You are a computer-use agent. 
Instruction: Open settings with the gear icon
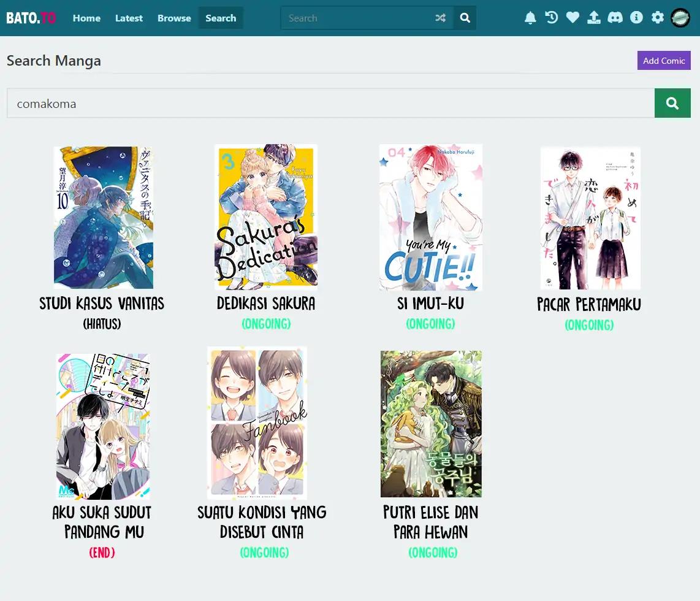pyautogui.click(x=657, y=17)
